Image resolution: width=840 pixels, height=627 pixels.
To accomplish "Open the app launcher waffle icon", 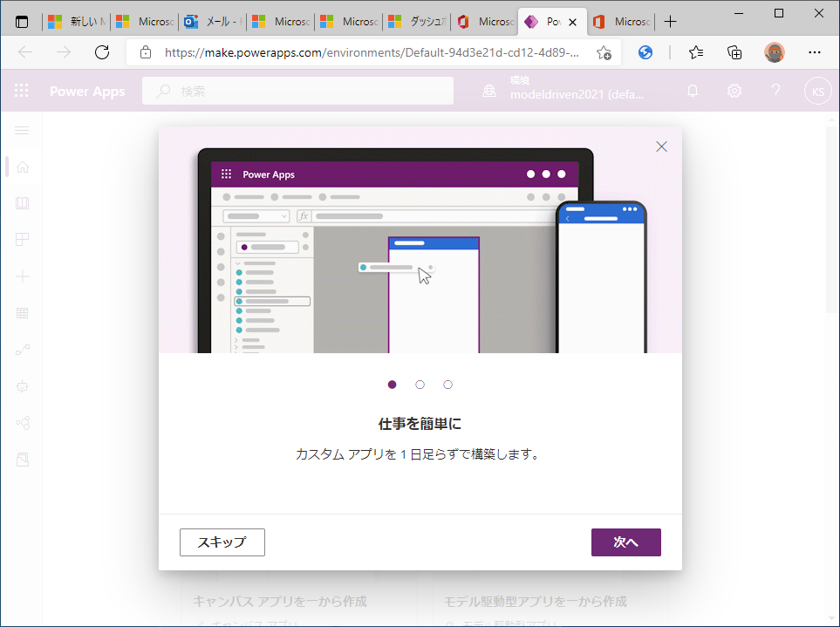I will point(22,91).
